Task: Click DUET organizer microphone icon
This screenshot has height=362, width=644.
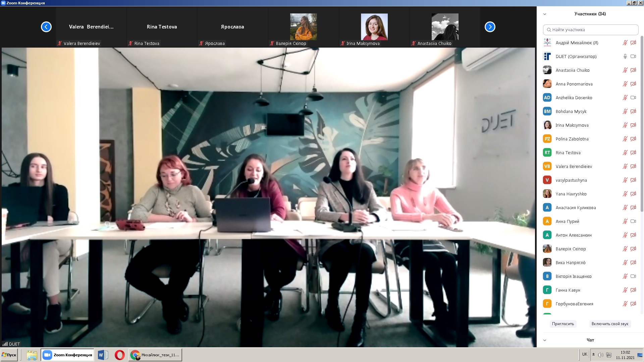Action: click(625, 56)
